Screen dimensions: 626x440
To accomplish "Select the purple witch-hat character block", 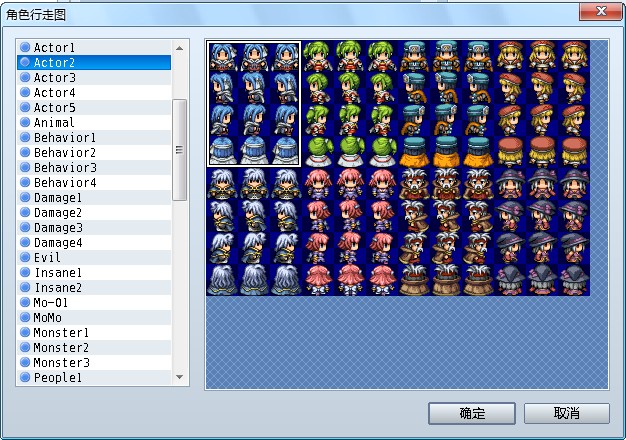I will [x=542, y=232].
